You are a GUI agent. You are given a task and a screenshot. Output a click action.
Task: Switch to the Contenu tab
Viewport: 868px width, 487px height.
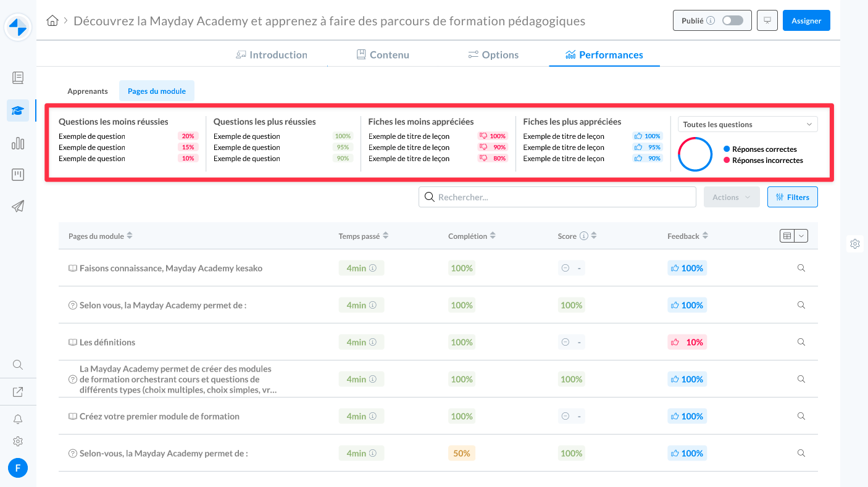click(383, 55)
